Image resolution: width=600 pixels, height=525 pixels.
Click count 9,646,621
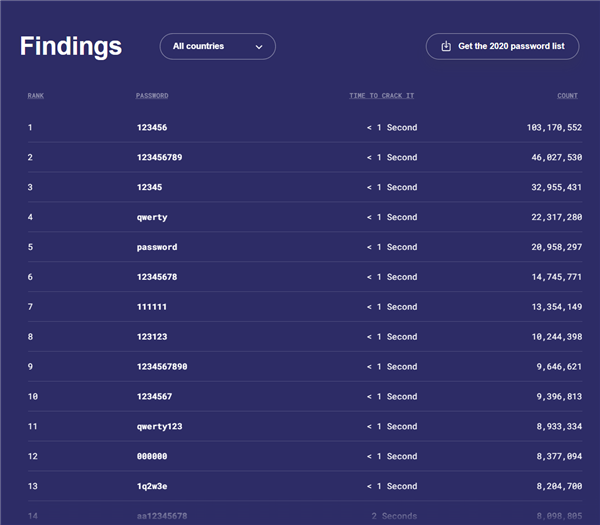pyautogui.click(x=559, y=367)
